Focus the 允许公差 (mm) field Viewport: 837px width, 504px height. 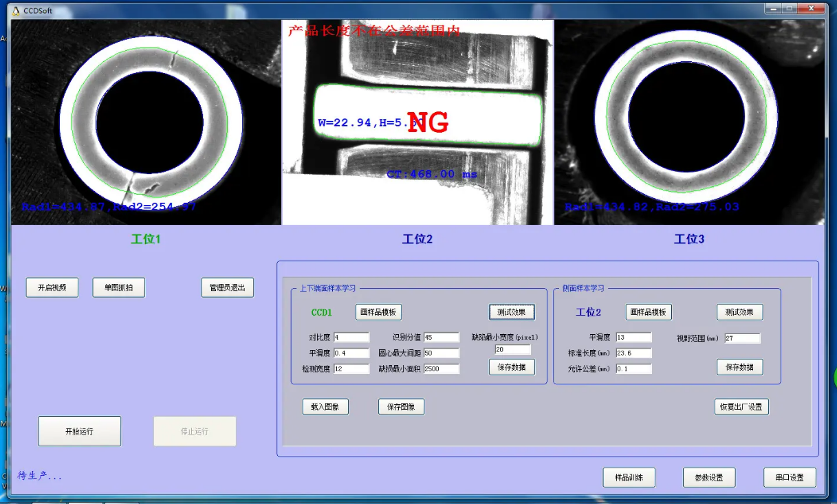(x=633, y=369)
